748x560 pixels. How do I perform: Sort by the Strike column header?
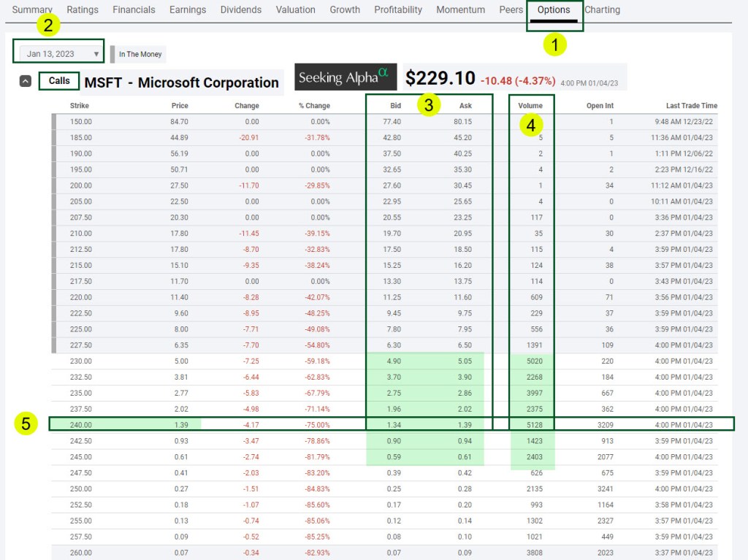[80, 106]
